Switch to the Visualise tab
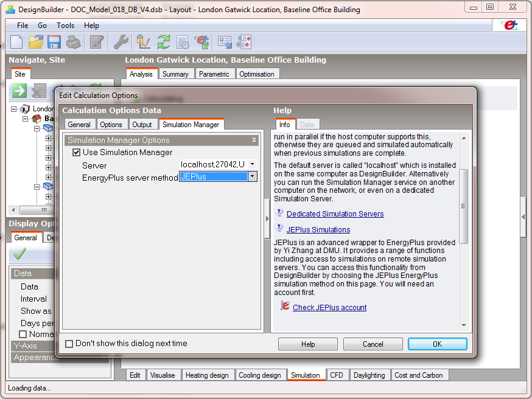 pyautogui.click(x=163, y=375)
